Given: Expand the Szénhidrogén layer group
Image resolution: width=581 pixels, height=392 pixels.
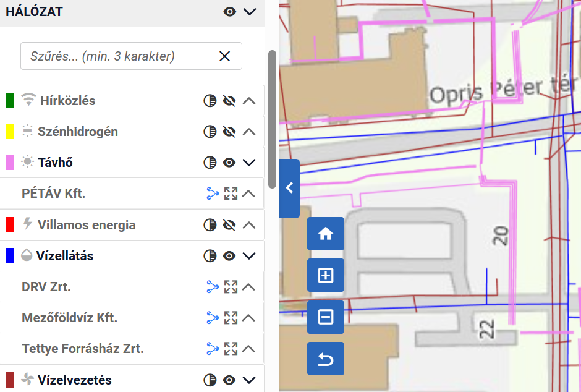Looking at the screenshot, I should pyautogui.click(x=249, y=132).
